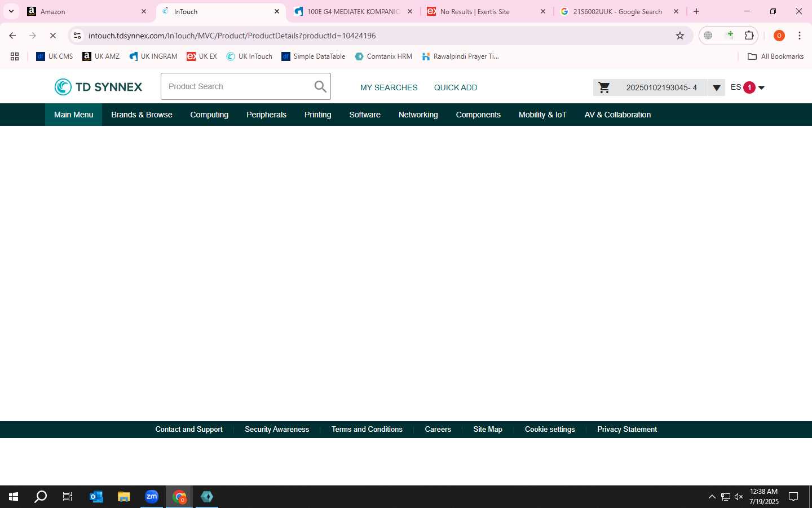Screen dimensions: 812x508
Task: Click Security Awareness footer link
Action: tap(277, 430)
